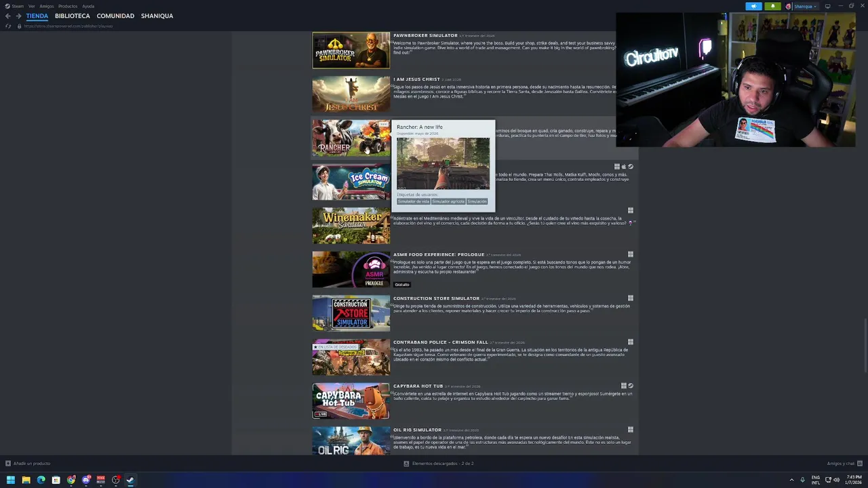
Task: Open the Contraband Police thumbnail
Action: point(351,357)
